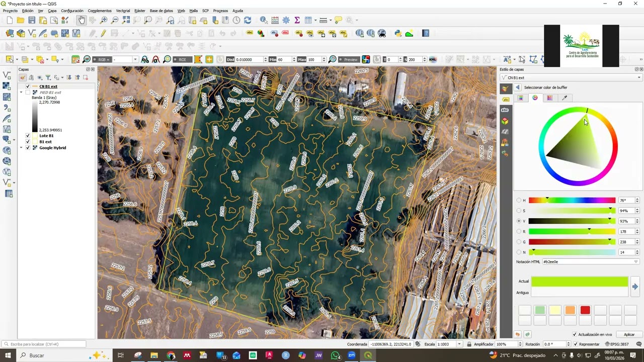The width and height of the screenshot is (644, 362).
Task: Select the color picker eyedropper tab
Action: coord(565,98)
